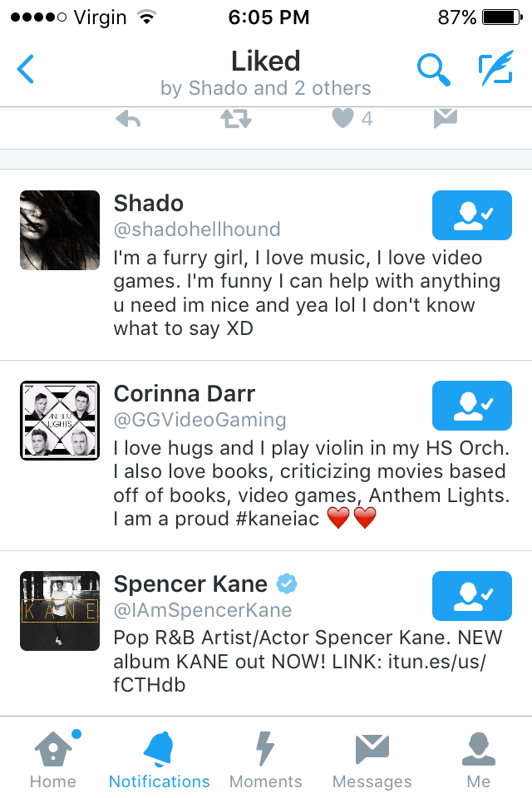Tap the retweet icon

point(236,119)
